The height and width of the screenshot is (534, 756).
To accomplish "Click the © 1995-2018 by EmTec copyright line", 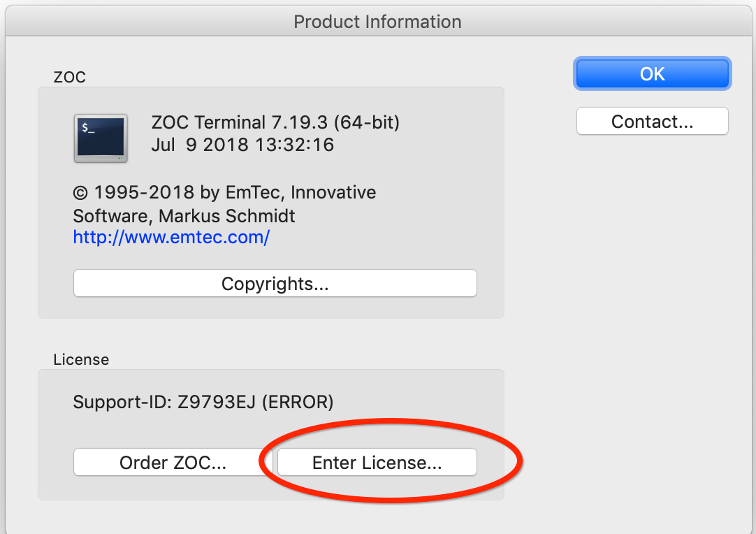I will pos(180,192).
